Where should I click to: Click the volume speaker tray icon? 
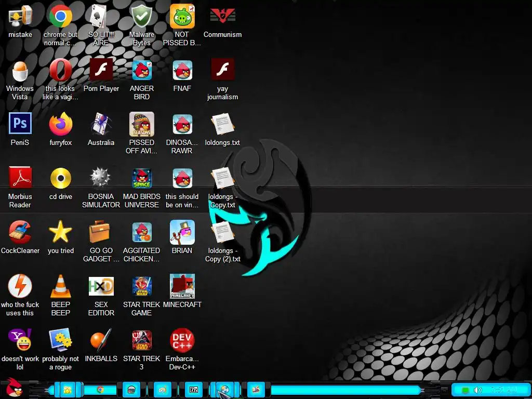tap(478, 390)
